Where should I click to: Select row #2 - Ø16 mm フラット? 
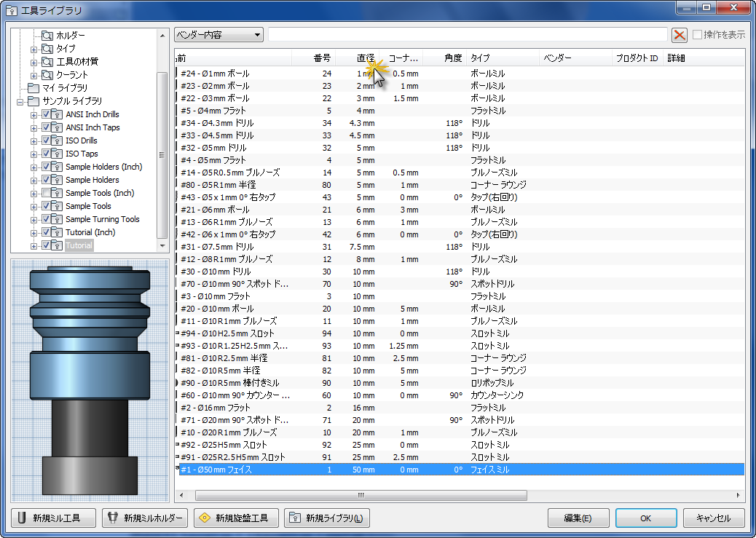pos(459,408)
